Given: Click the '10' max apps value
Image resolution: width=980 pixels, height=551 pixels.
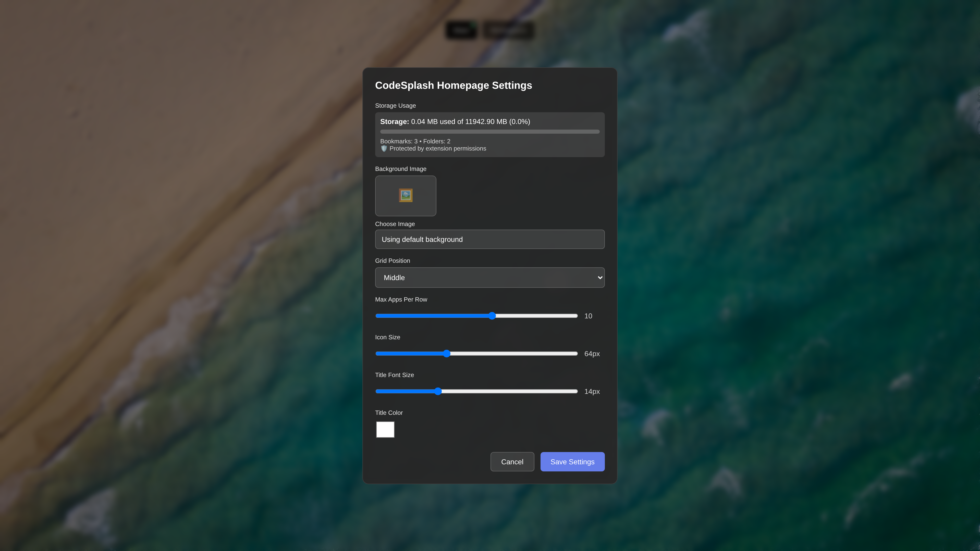Looking at the screenshot, I should coord(588,316).
